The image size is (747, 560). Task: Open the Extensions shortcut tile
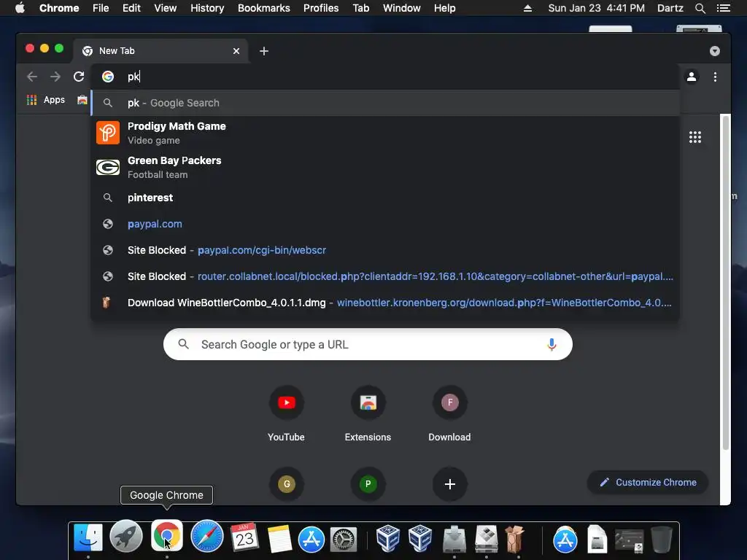coord(368,413)
